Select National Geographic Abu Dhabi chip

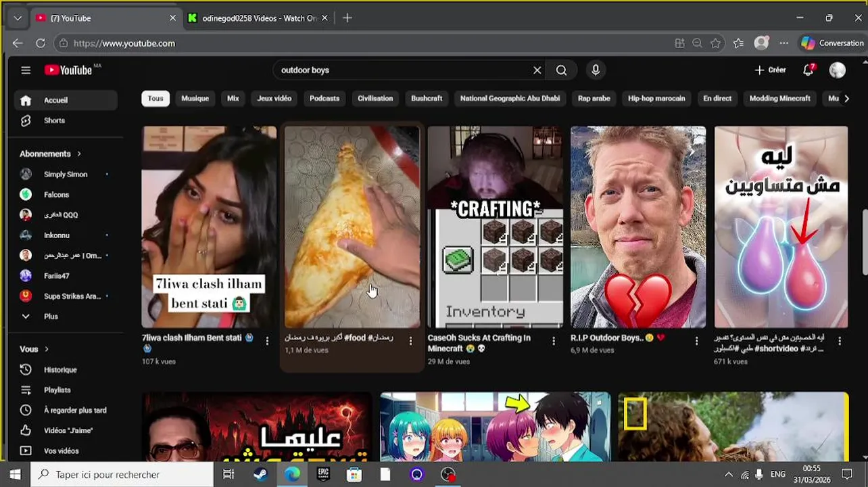(510, 99)
